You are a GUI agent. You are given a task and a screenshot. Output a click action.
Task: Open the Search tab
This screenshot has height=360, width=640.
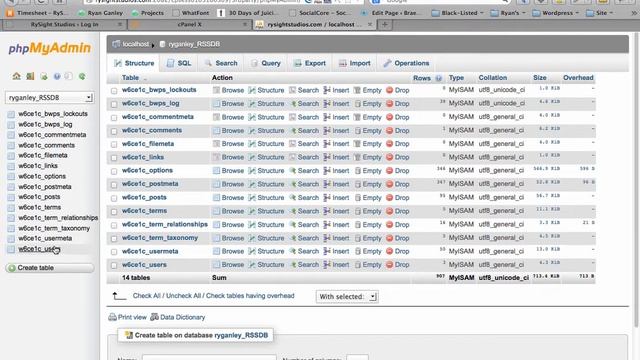click(221, 63)
